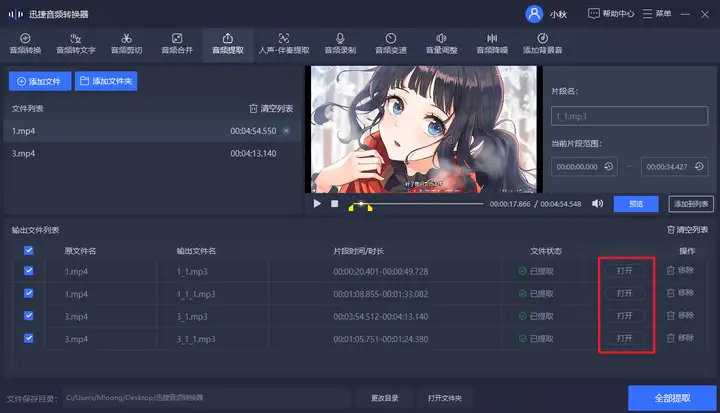Remove the 1_1.mp3 row
This screenshot has height=413, width=720.
point(680,271)
